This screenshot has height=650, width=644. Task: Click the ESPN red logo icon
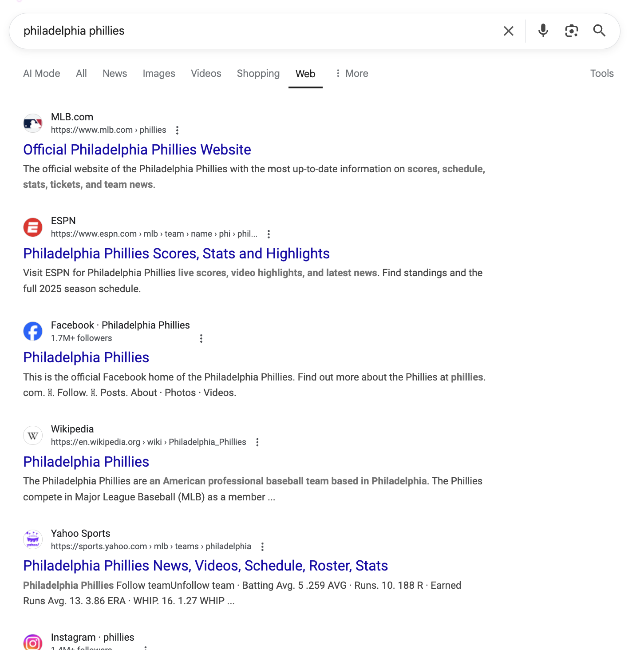click(33, 227)
